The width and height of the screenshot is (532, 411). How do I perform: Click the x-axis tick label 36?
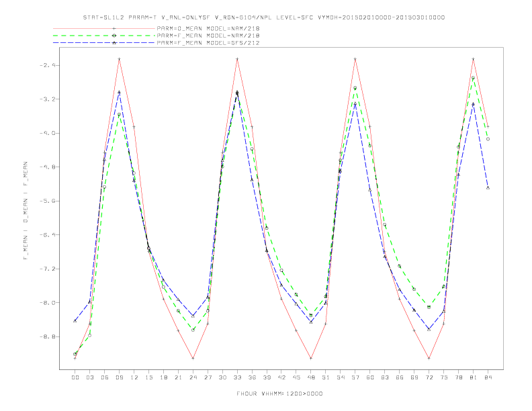pos(252,377)
